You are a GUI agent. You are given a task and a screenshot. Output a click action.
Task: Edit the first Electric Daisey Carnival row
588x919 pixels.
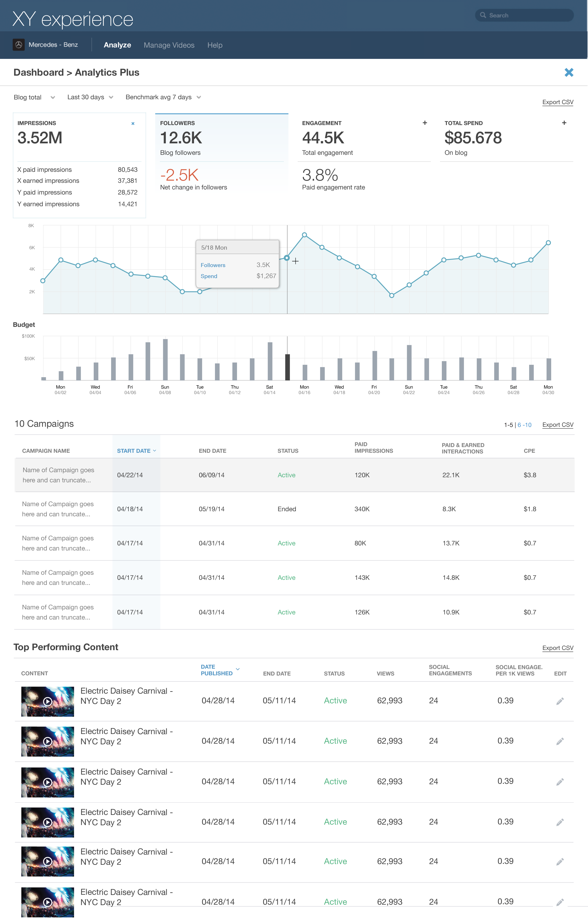click(560, 701)
